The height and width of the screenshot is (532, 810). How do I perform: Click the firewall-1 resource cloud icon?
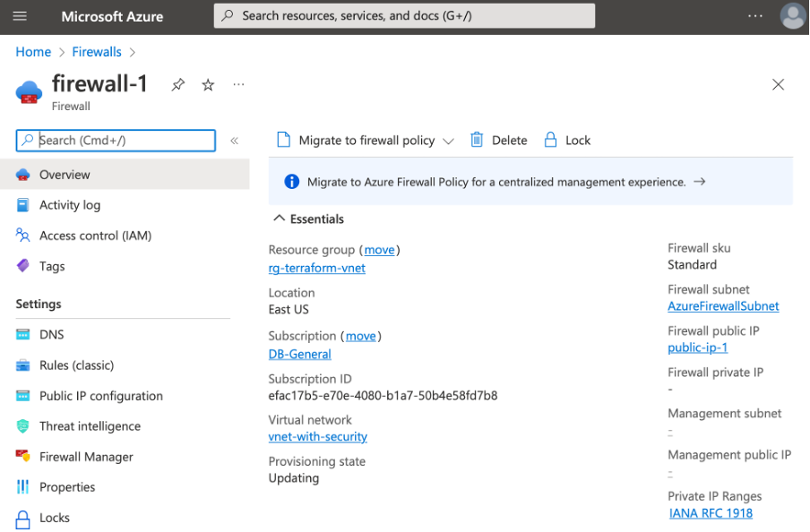[x=29, y=92]
